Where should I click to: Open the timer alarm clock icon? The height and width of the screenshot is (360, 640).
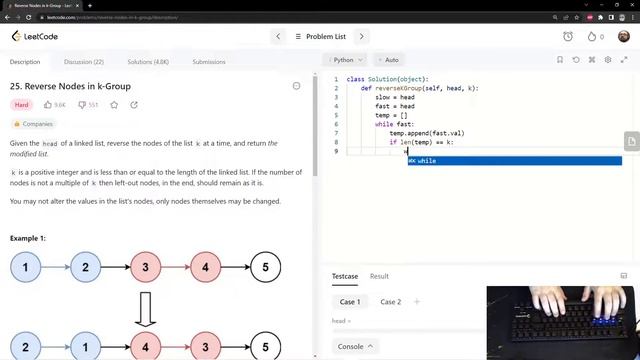[568, 36]
